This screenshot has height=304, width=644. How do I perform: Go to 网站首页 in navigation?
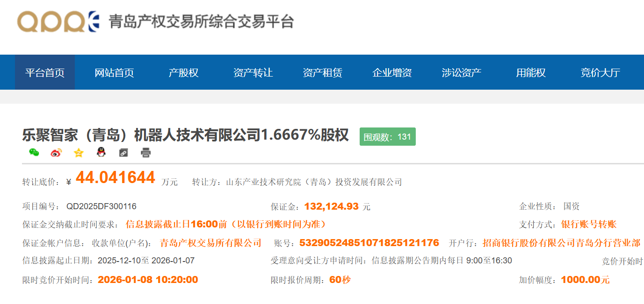point(114,72)
